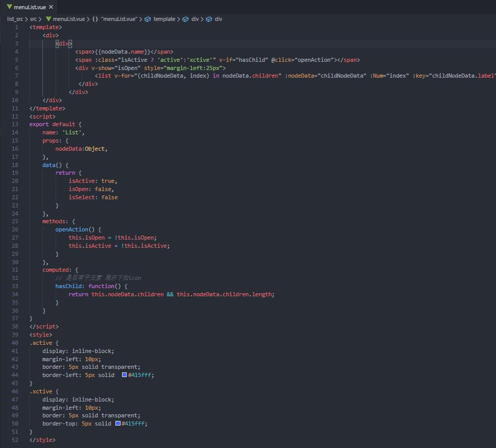Click "export default" text
Screen dimensions: 496x448
pos(52,124)
